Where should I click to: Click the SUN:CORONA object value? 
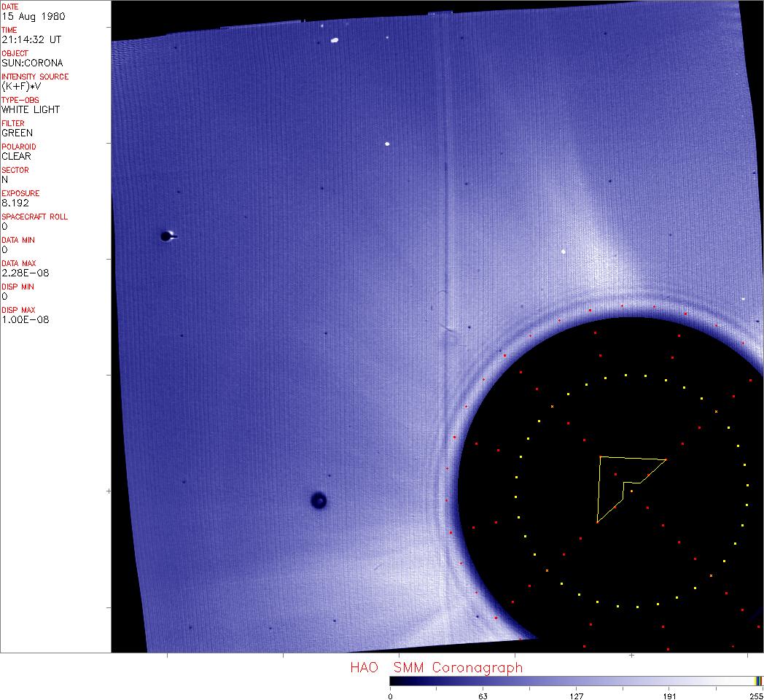coord(32,63)
